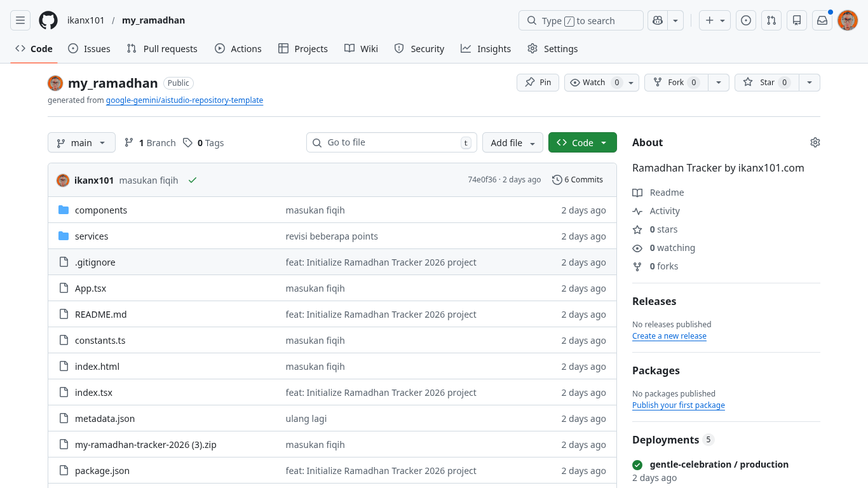Screen dimensions: 868x488
Task: Open the Activity link in About
Action: (656, 211)
